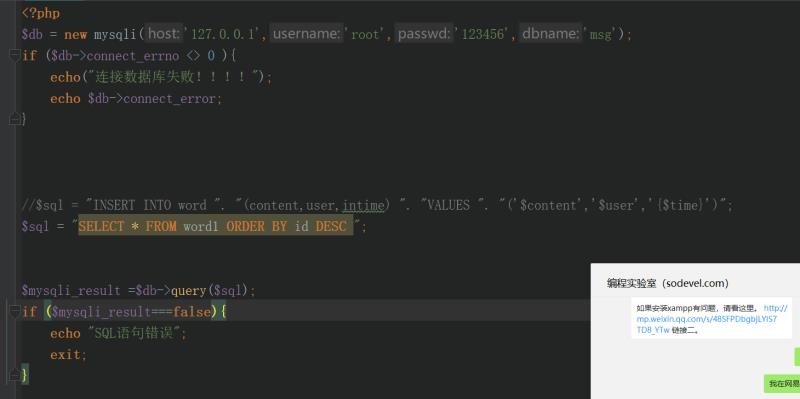
Task: Click the underlined intime column name
Action: coord(363,205)
